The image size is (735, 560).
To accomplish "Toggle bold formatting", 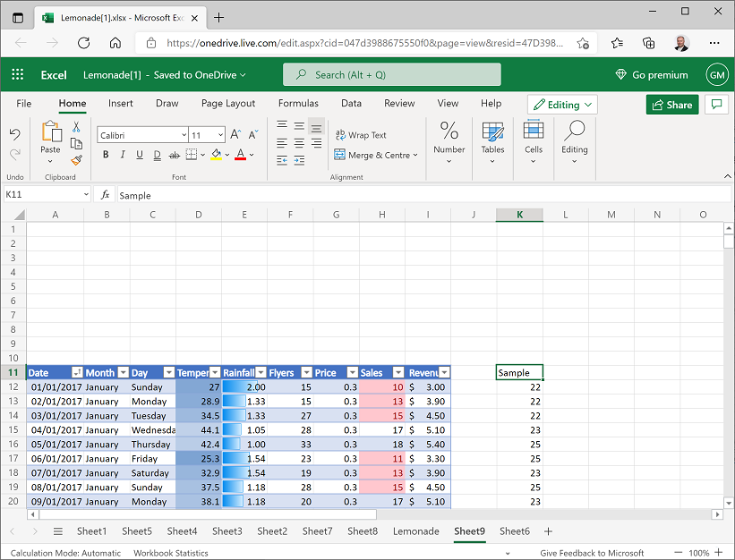I will pyautogui.click(x=106, y=155).
